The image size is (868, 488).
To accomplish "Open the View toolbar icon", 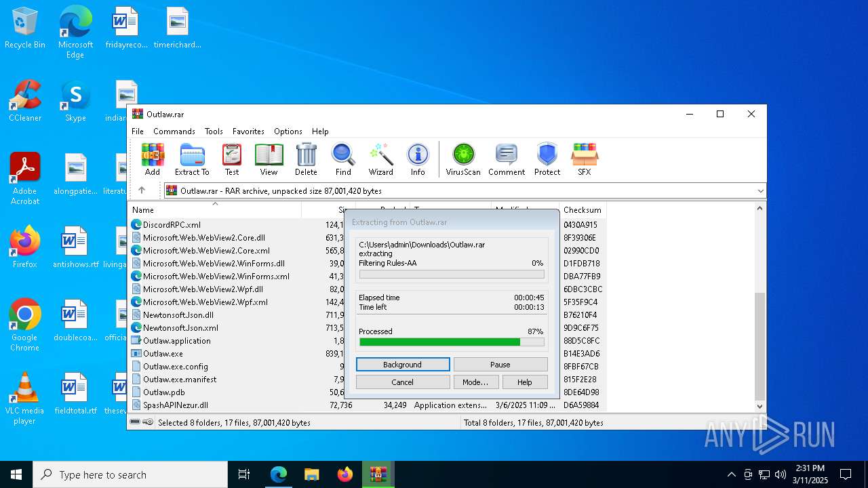I will tap(269, 159).
